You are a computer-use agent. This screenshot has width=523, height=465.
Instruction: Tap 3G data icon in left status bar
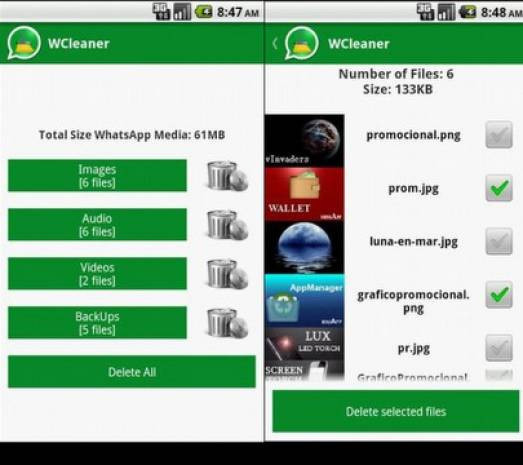[x=161, y=12]
